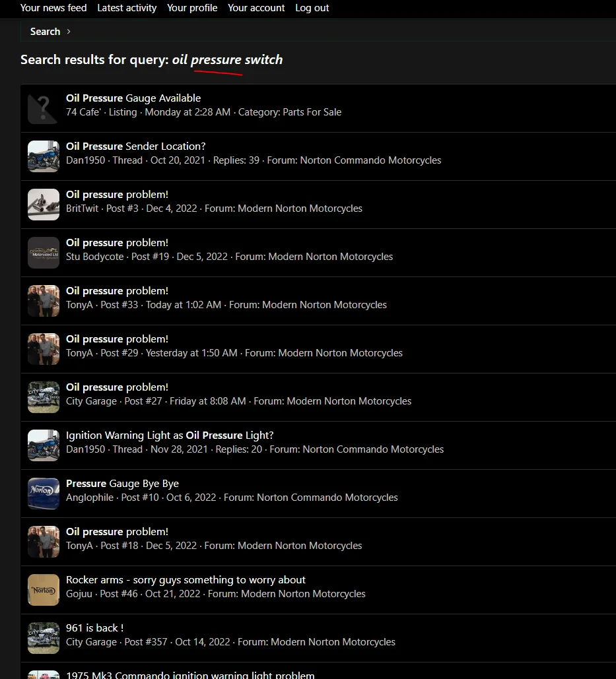Click City Garage avatar beside Post #27

pyautogui.click(x=44, y=397)
